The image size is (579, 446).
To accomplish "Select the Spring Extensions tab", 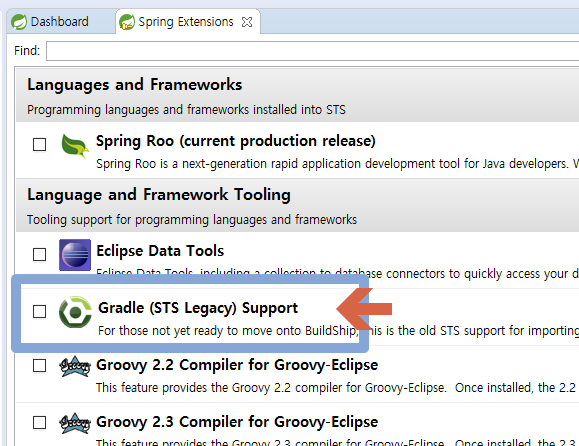I will pyautogui.click(x=188, y=22).
